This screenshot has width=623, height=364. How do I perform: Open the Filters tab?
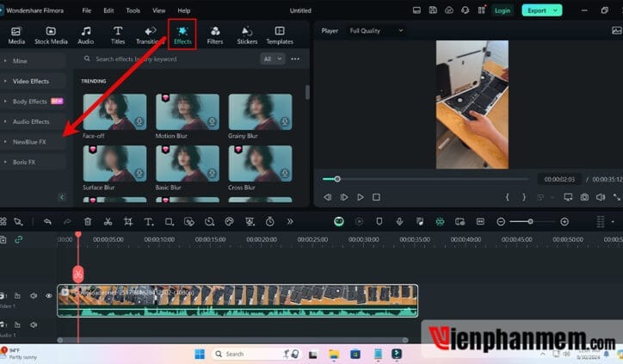pyautogui.click(x=215, y=35)
